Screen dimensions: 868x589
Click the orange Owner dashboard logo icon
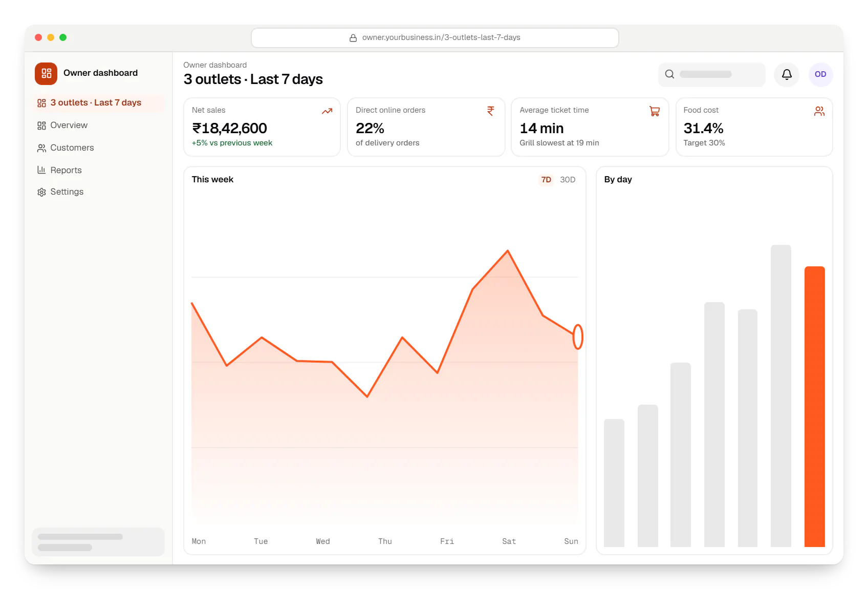pos(46,73)
